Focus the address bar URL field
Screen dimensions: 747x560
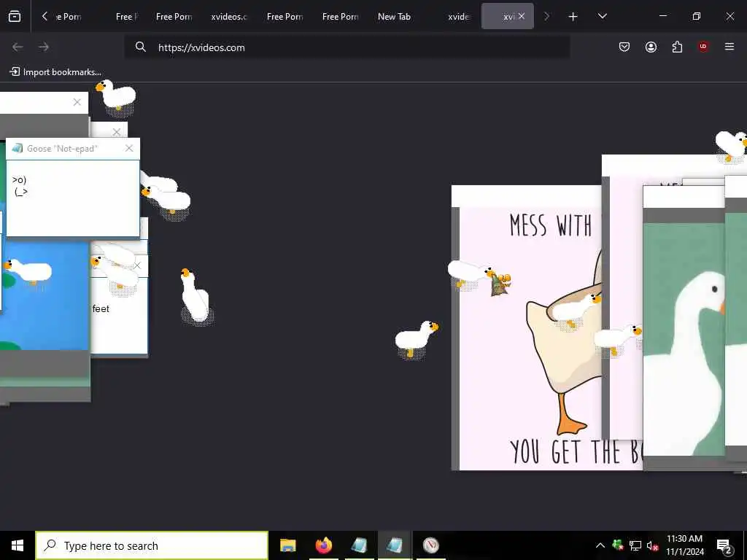pyautogui.click(x=347, y=47)
